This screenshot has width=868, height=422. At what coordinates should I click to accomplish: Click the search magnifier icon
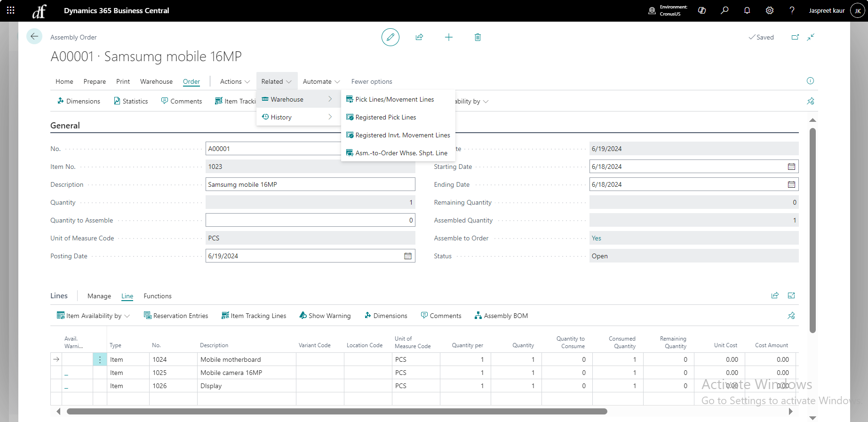click(725, 10)
